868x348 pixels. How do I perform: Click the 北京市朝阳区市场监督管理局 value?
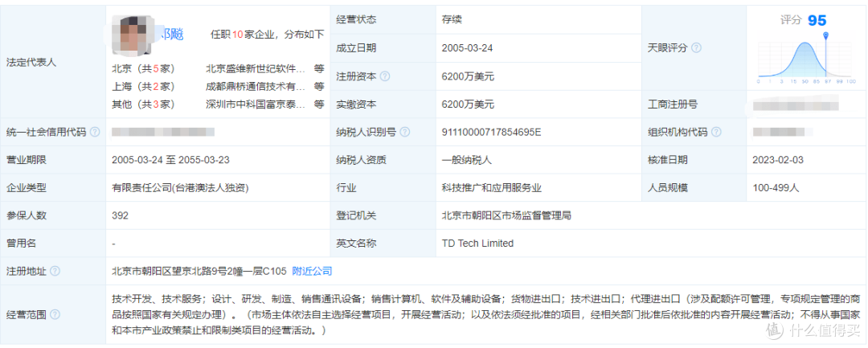coord(506,215)
